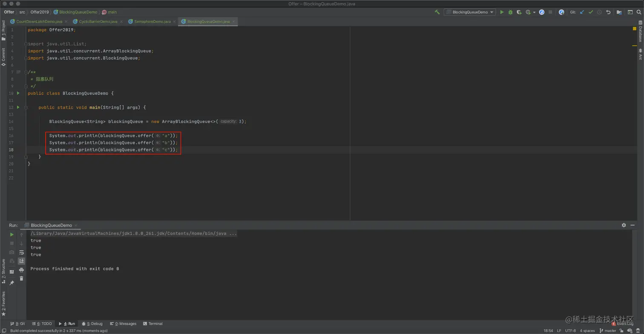Screen dimensions: 644x334
Task: Pin the Run tab with the pin icon
Action: pos(12,283)
